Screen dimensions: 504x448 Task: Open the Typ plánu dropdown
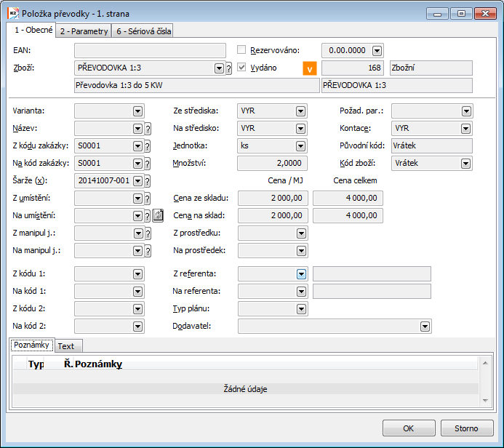[301, 309]
